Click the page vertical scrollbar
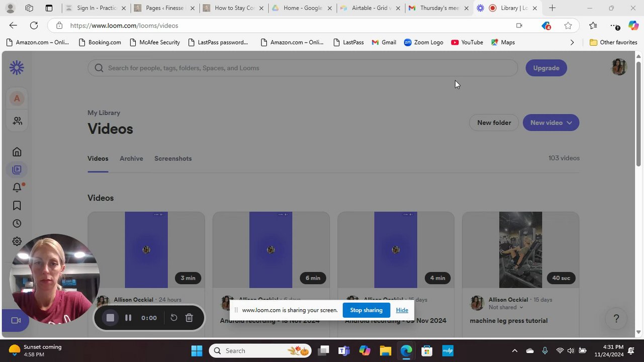This screenshot has height=362, width=644. (x=638, y=114)
